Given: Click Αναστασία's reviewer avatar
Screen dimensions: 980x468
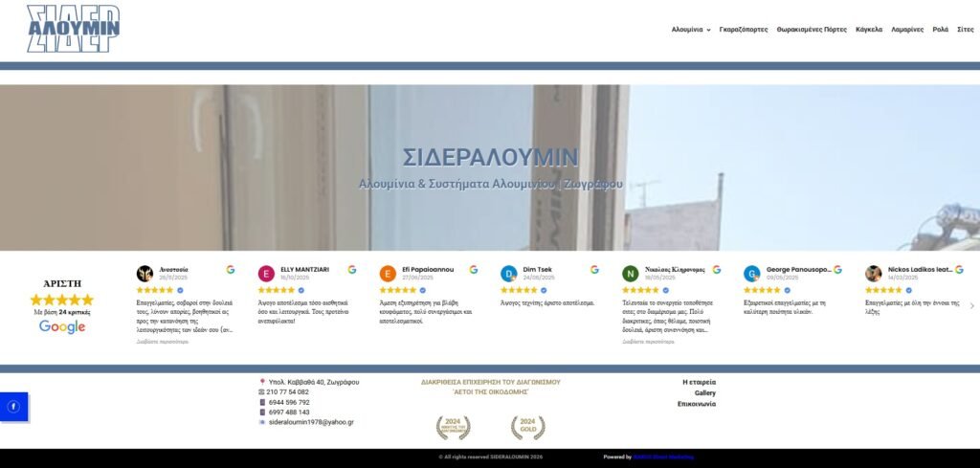Looking at the screenshot, I should (145, 274).
